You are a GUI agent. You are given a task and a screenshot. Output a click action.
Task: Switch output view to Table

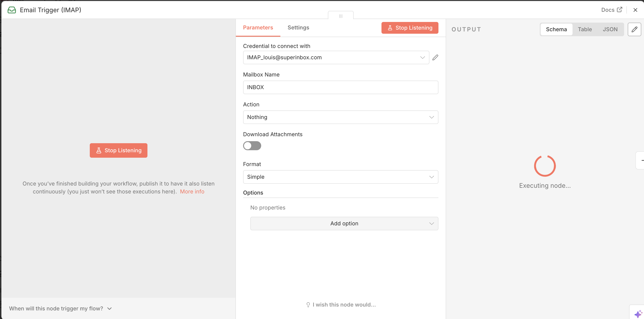point(585,29)
